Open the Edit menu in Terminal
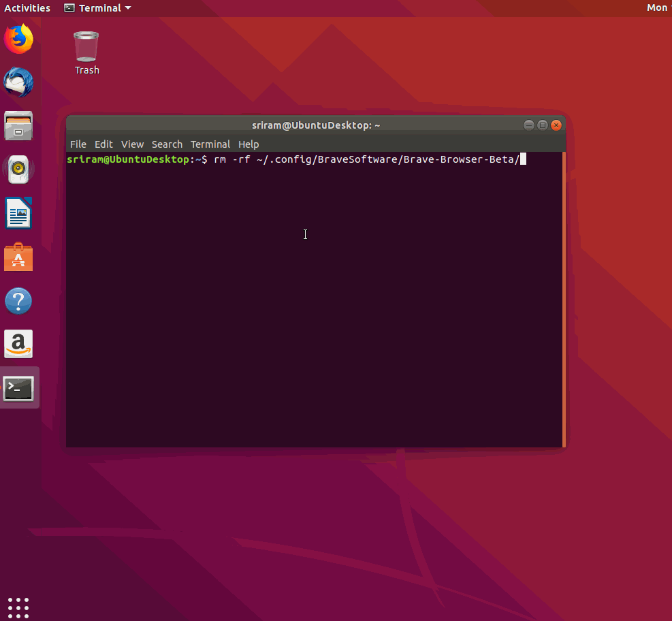Viewport: 672px width, 621px height. click(x=103, y=144)
